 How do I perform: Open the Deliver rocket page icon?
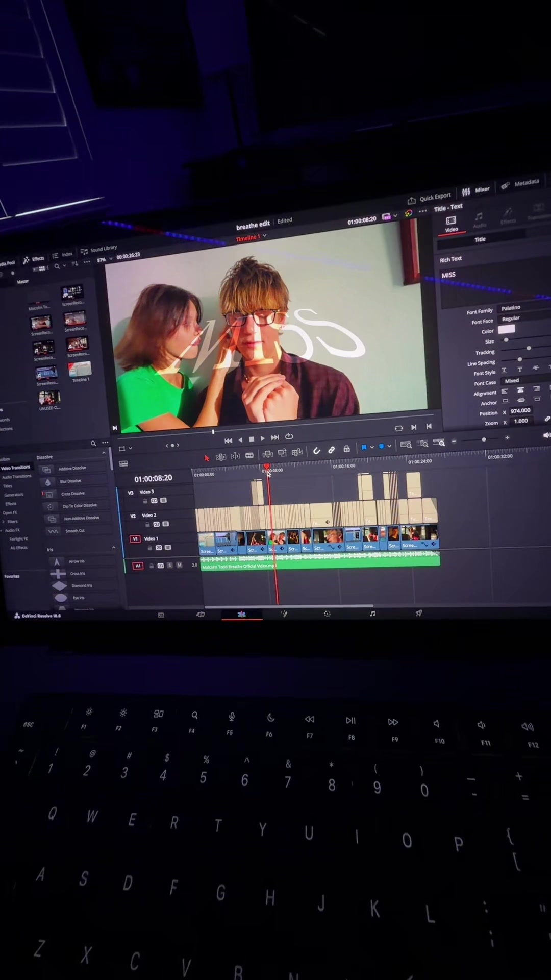419,612
